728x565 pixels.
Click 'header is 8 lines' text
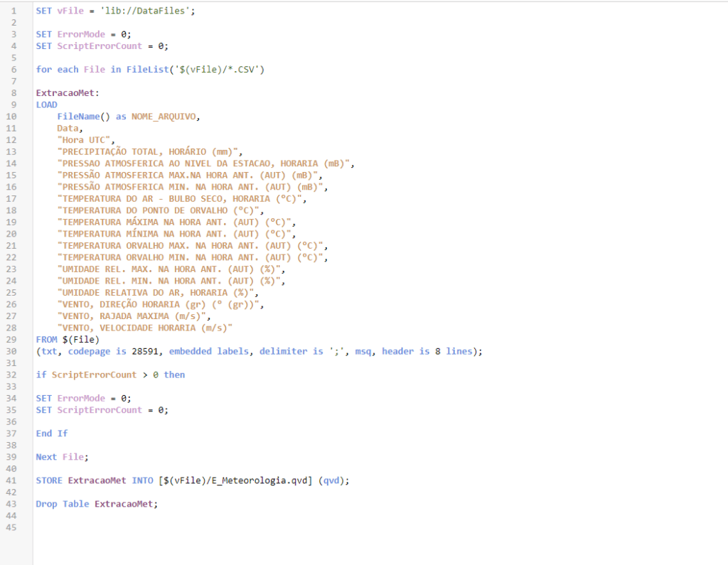pos(431,351)
